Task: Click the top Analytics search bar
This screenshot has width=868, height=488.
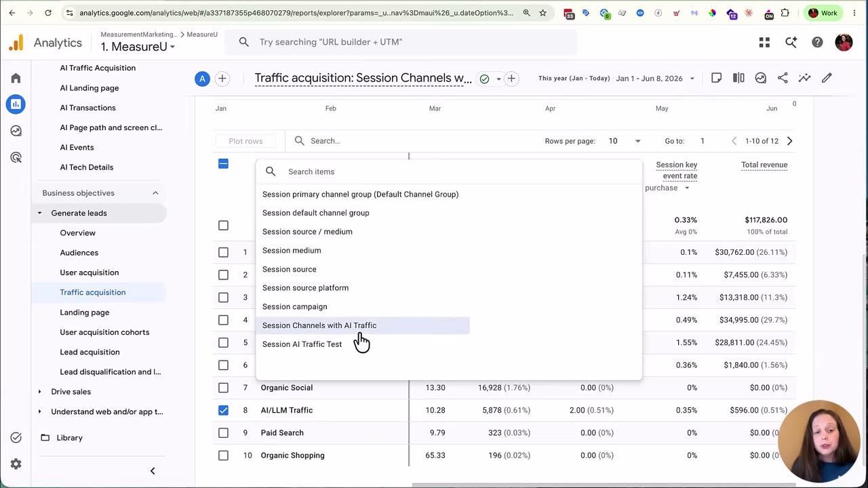Action: click(401, 42)
